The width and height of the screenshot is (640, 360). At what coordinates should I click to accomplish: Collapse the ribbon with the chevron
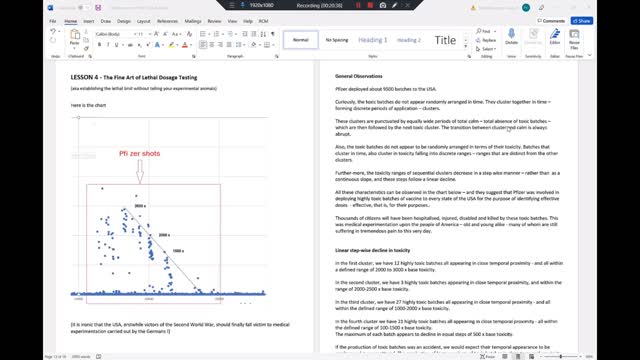[589, 55]
